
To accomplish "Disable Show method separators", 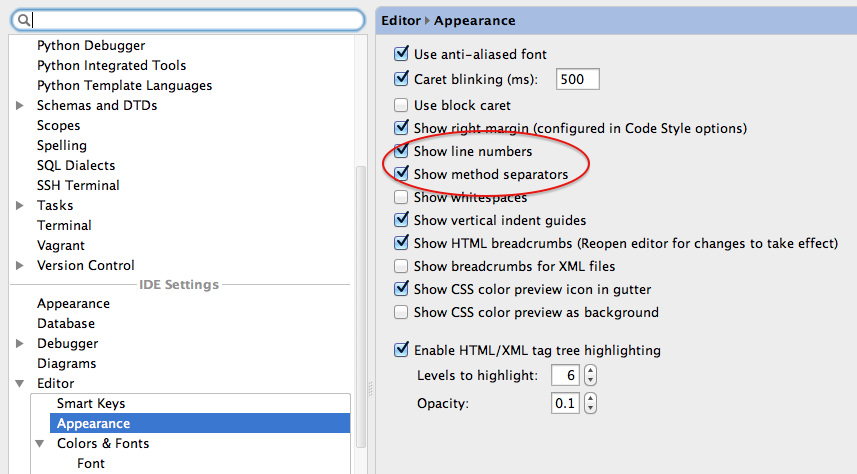I will pyautogui.click(x=401, y=174).
